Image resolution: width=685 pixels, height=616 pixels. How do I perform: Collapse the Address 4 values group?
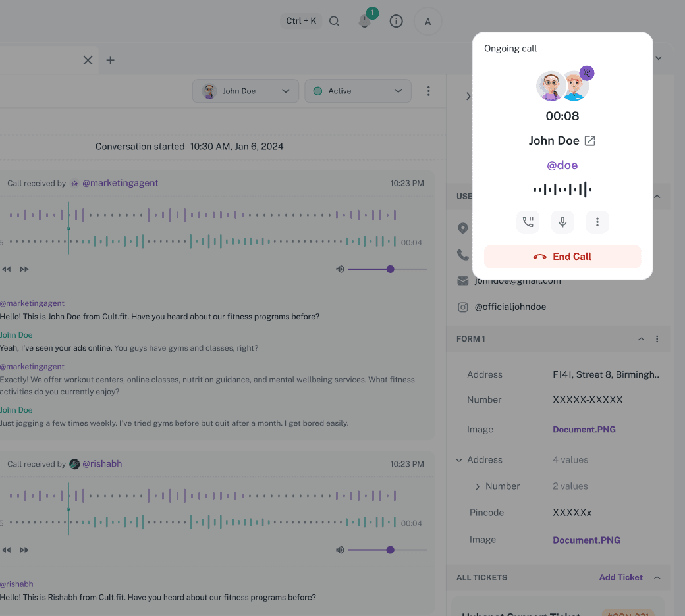459,460
